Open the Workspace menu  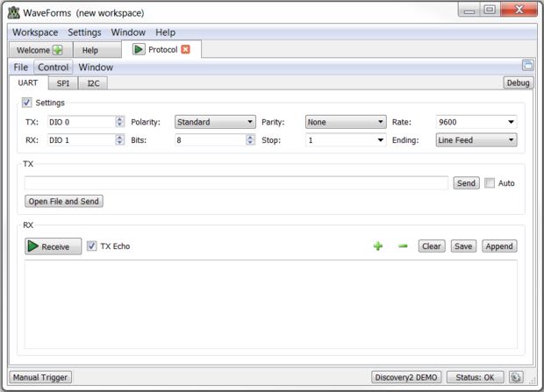click(x=35, y=32)
